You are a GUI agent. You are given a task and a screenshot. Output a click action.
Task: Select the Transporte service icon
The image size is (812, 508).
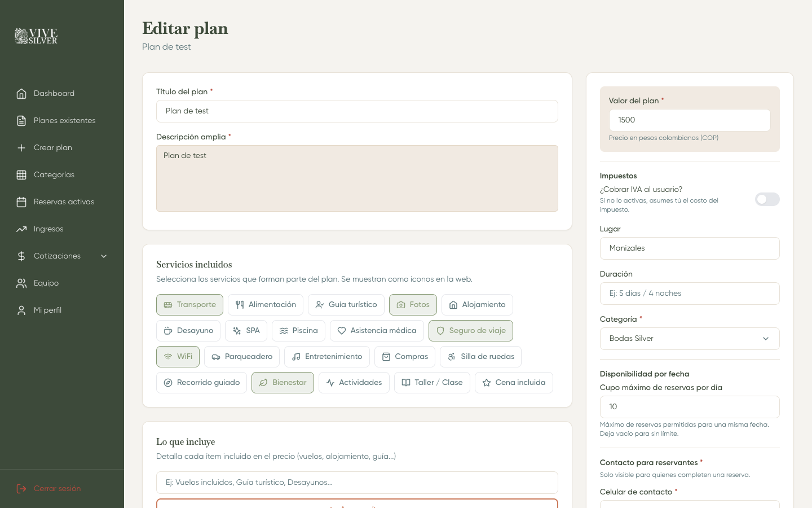tap(189, 305)
